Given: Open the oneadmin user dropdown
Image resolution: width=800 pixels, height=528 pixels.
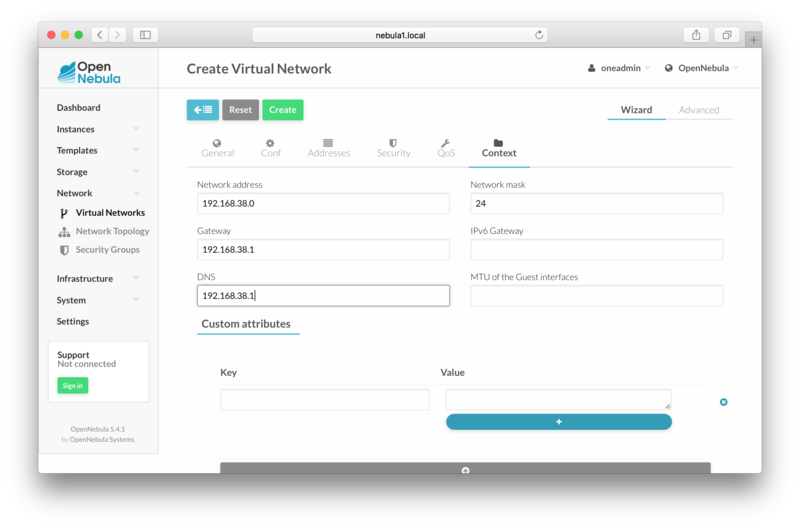Looking at the screenshot, I should [619, 68].
